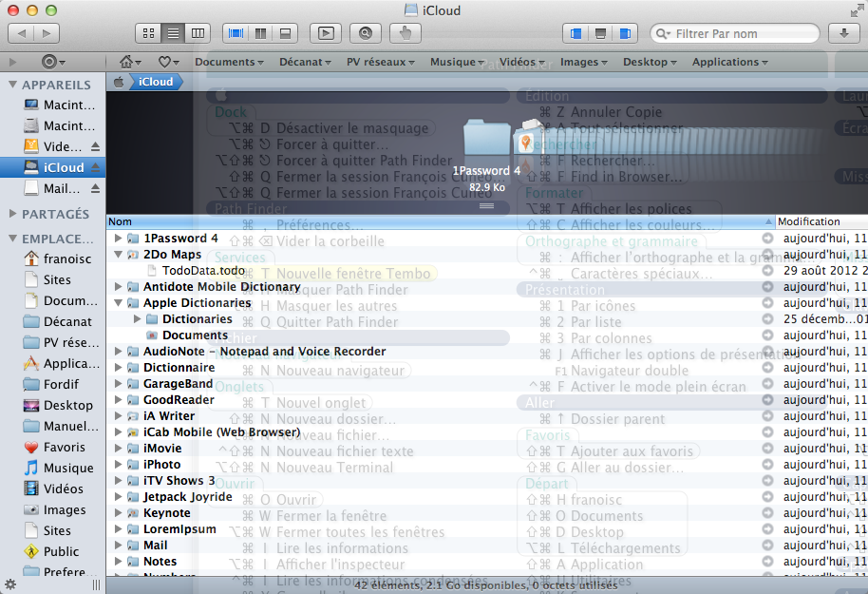The width and height of the screenshot is (868, 594).
Task: Click the circled arrow icon on the GoodReader row
Action: click(767, 400)
